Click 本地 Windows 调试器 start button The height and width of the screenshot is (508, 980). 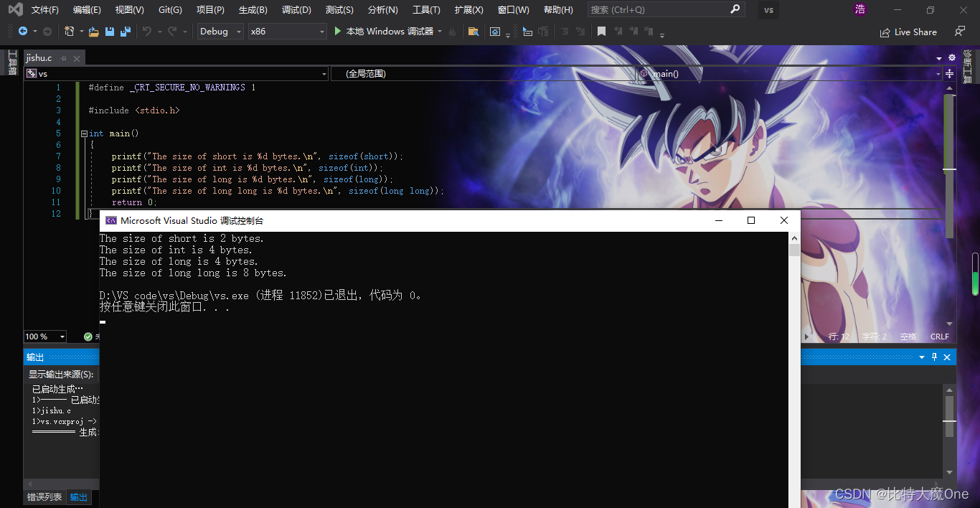click(390, 32)
